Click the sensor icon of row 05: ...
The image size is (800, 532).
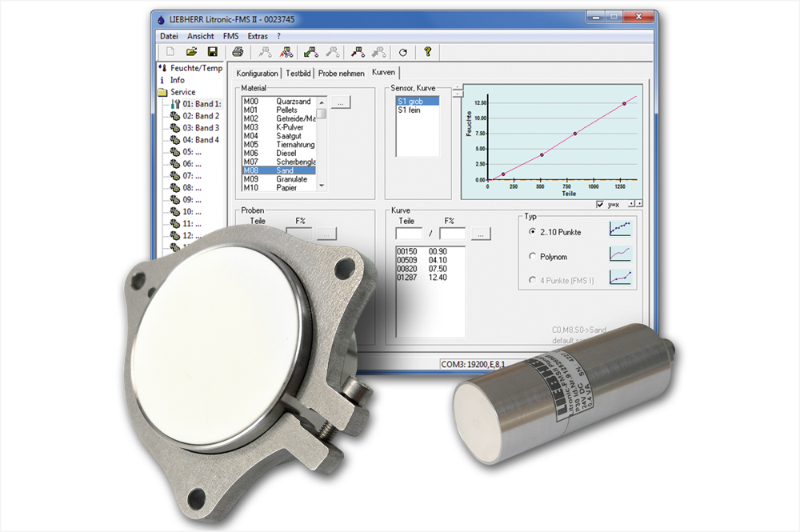click(175, 152)
